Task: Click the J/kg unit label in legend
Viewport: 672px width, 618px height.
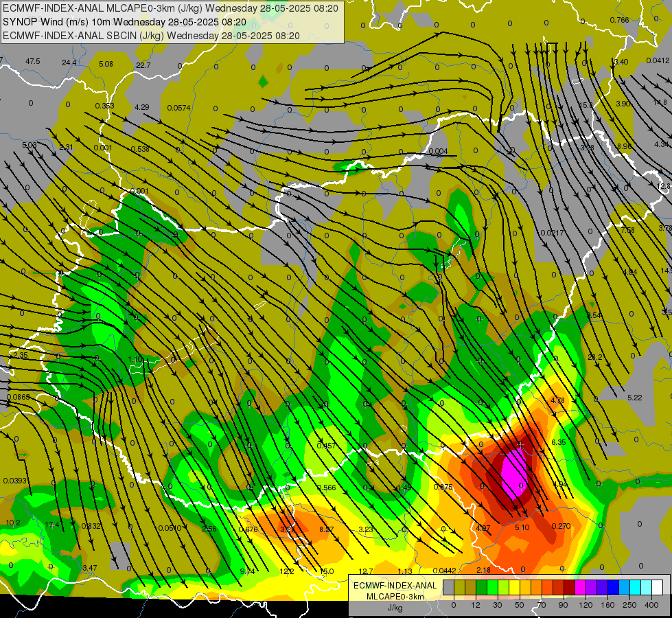Action: pos(395,608)
